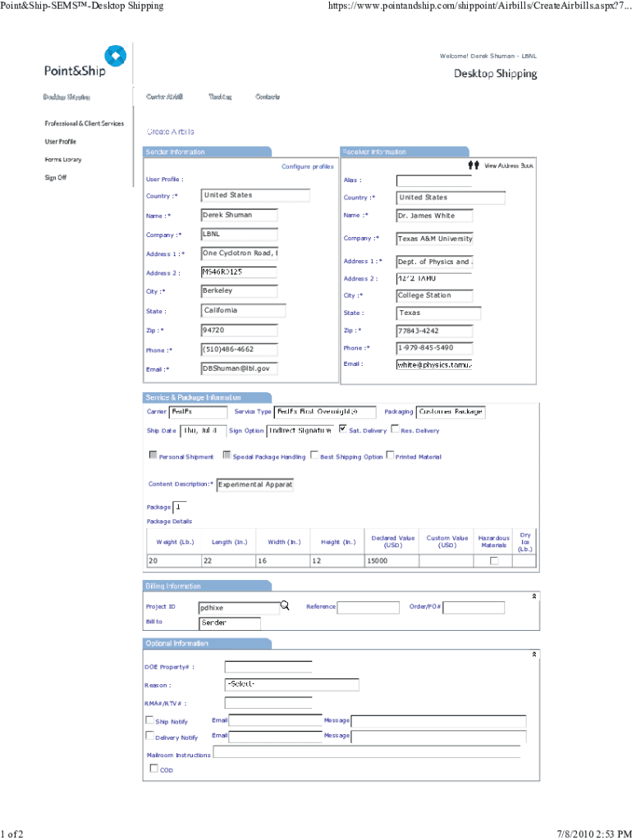The image size is (632, 840).
Task: Enable Best Shipping Option checkbox
Action: [x=314, y=454]
